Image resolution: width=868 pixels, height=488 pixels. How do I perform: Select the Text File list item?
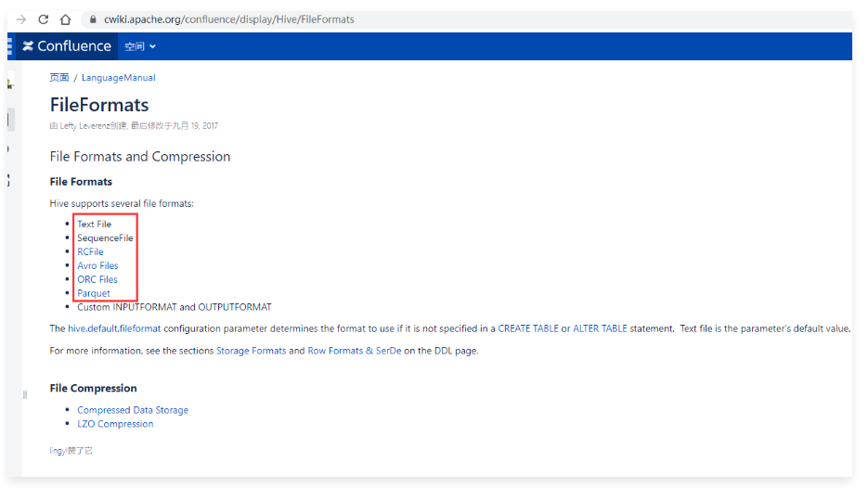pos(94,225)
